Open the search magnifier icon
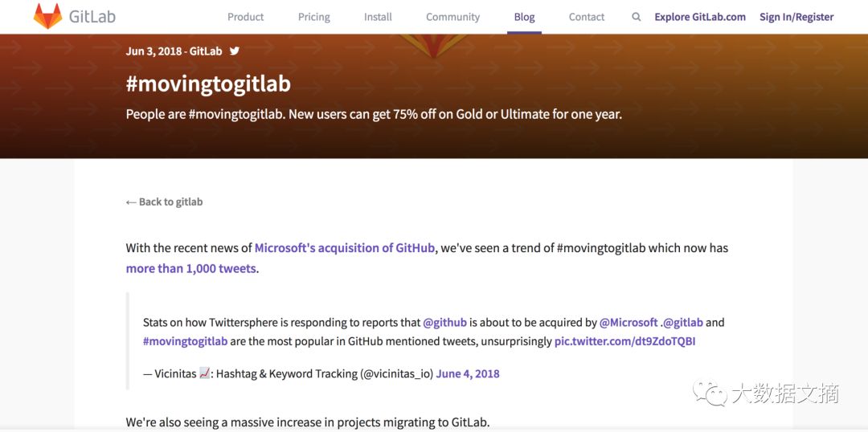The image size is (868, 432). click(636, 17)
